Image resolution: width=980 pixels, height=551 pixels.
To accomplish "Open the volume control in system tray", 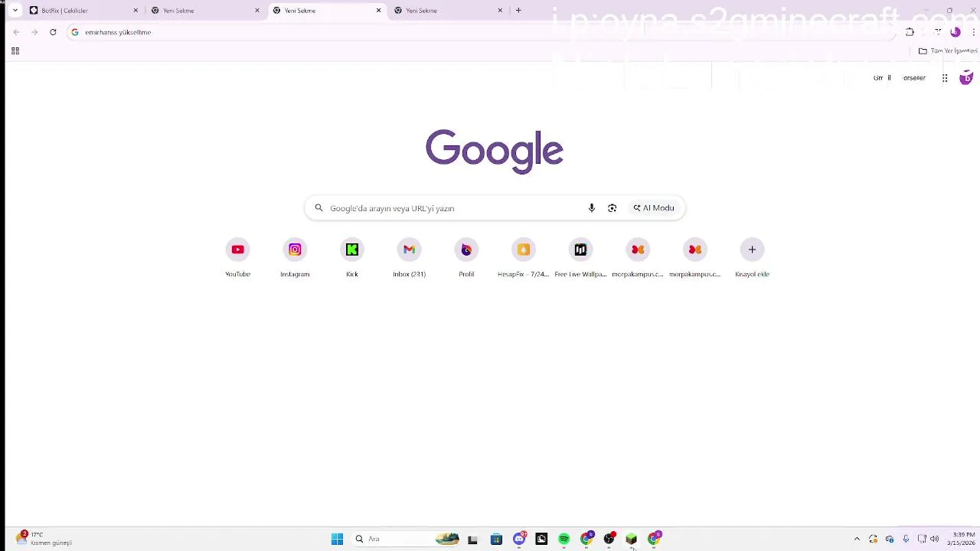I will (935, 539).
